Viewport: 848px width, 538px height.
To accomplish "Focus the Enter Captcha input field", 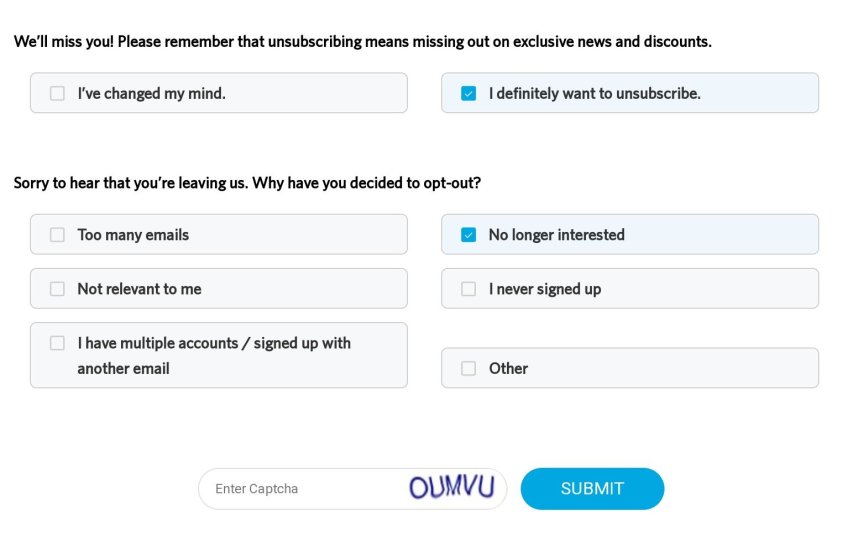I will [300, 489].
